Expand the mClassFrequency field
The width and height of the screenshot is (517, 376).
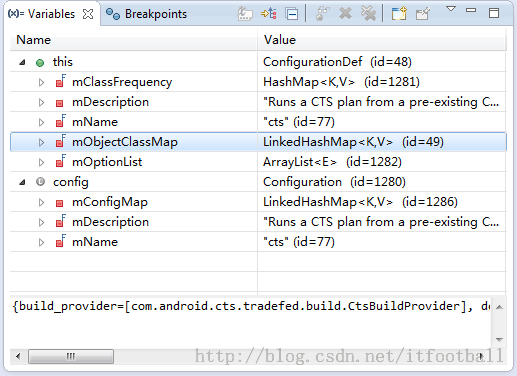pyautogui.click(x=41, y=82)
